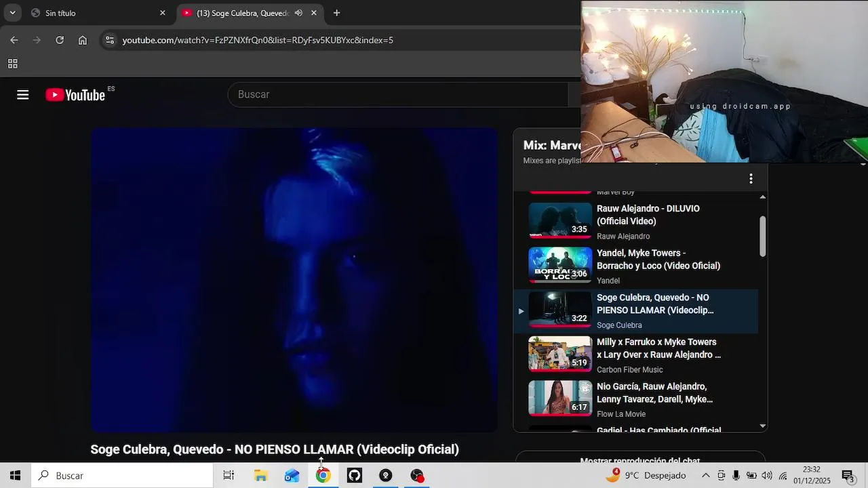The height and width of the screenshot is (488, 868).
Task: Open Task View on the taskbar
Action: pos(229,476)
